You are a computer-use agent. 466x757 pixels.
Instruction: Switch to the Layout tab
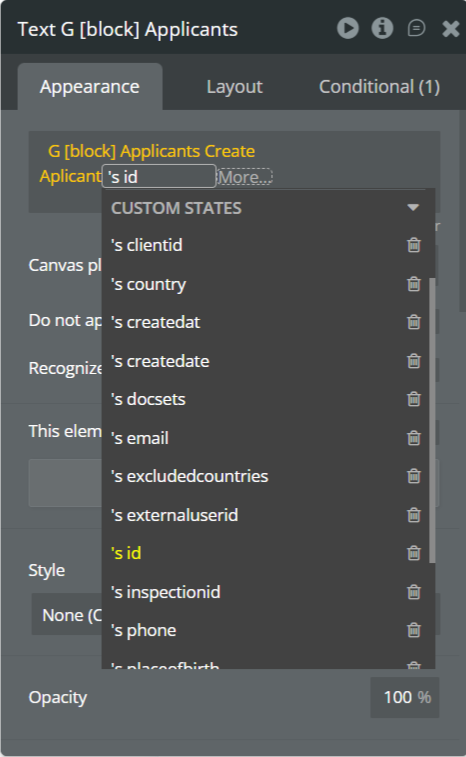(x=234, y=87)
